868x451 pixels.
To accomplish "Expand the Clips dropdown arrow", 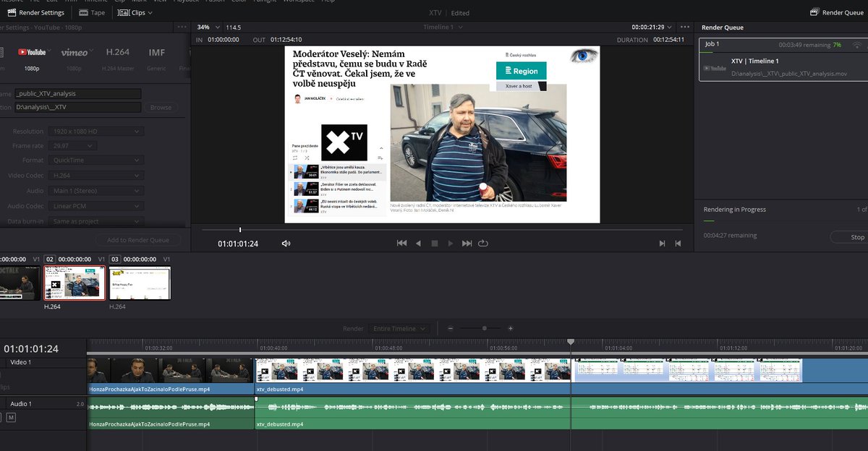I will click(x=150, y=12).
